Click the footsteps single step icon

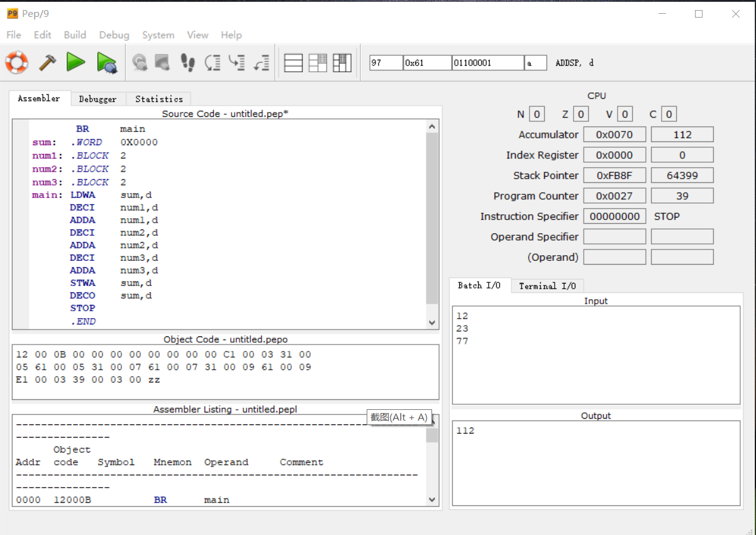point(187,62)
